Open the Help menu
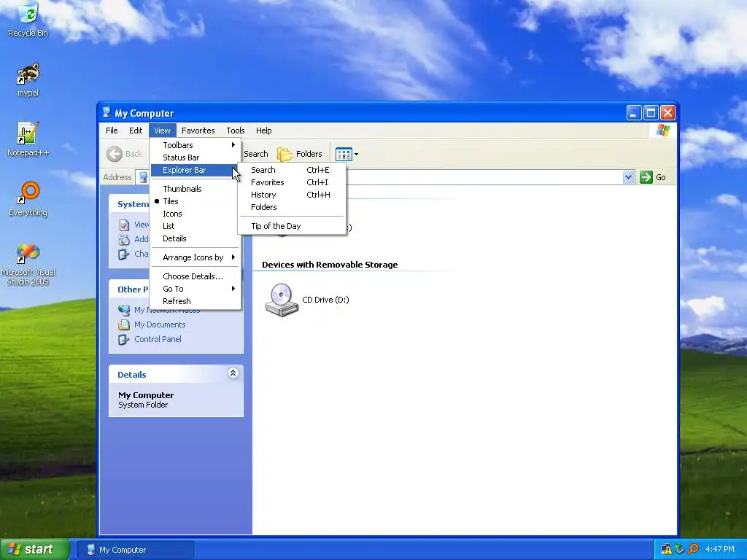 [x=264, y=131]
